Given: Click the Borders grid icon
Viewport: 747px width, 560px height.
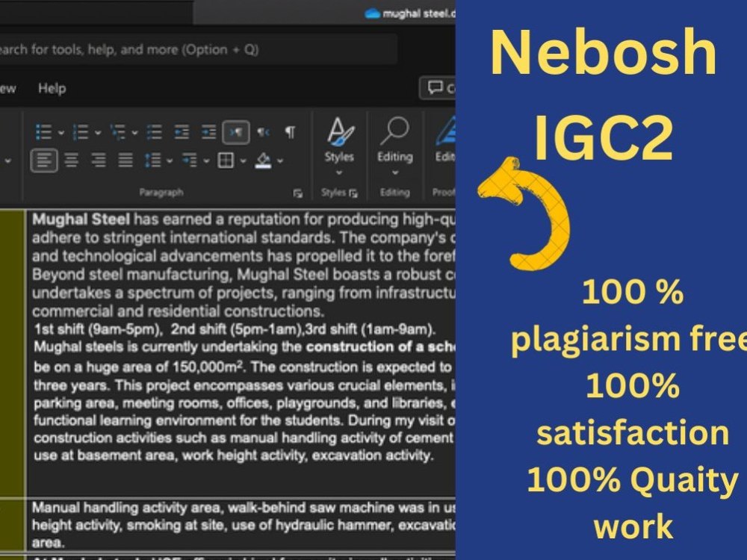Looking at the screenshot, I should click(x=226, y=160).
